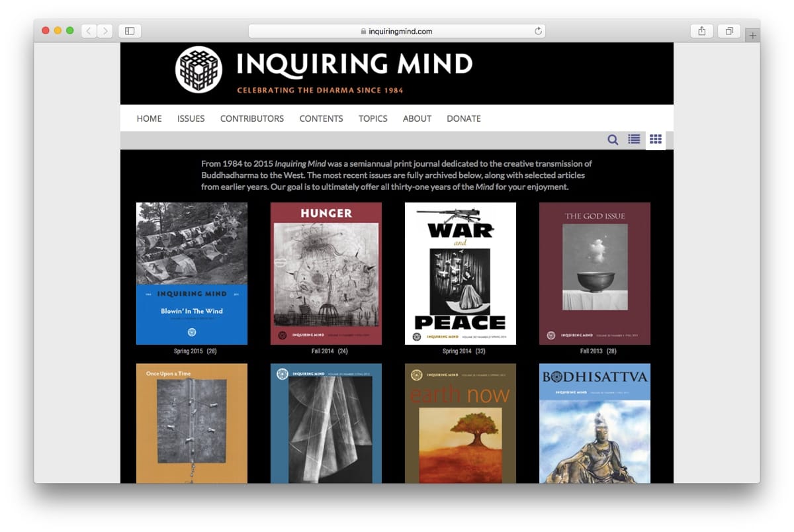Image resolution: width=794 pixels, height=532 pixels.
Task: Click the green fullscreen window button
Action: click(x=70, y=31)
